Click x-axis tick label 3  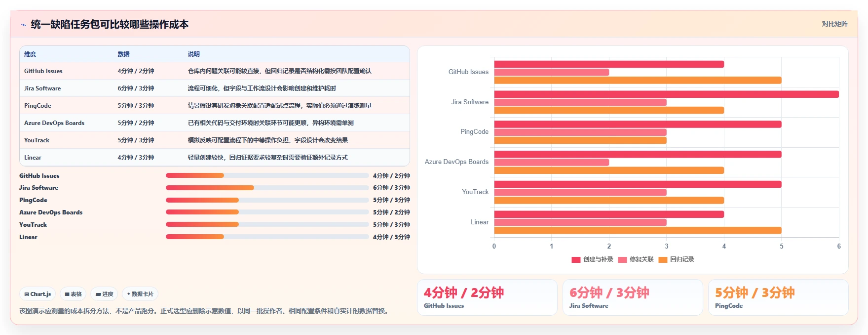coord(666,246)
